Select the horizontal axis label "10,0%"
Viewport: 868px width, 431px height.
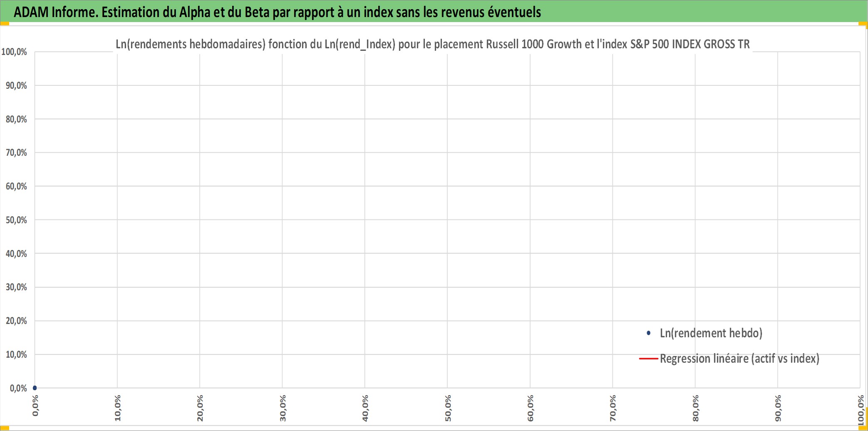coord(118,408)
